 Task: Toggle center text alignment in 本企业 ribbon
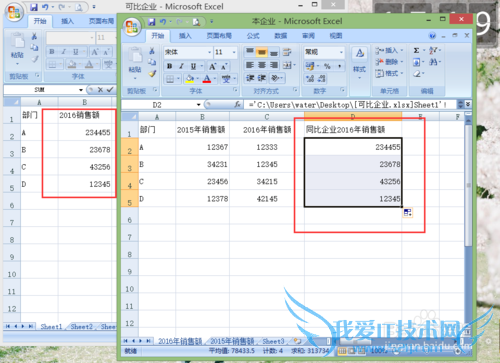262,65
